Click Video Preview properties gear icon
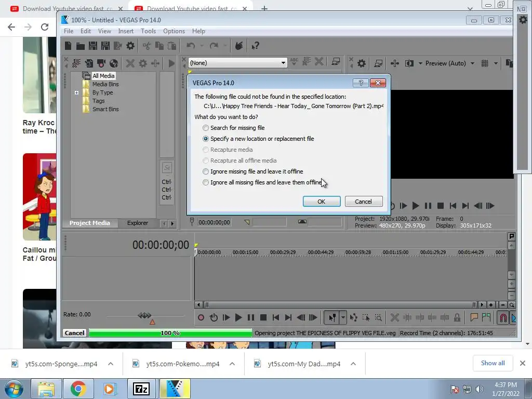 362,63
